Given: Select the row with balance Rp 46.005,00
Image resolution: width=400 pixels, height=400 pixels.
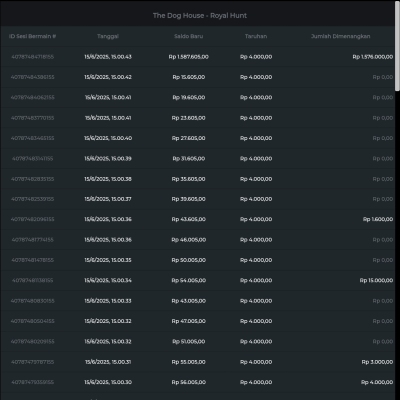Looking at the screenshot, I should (197, 240).
